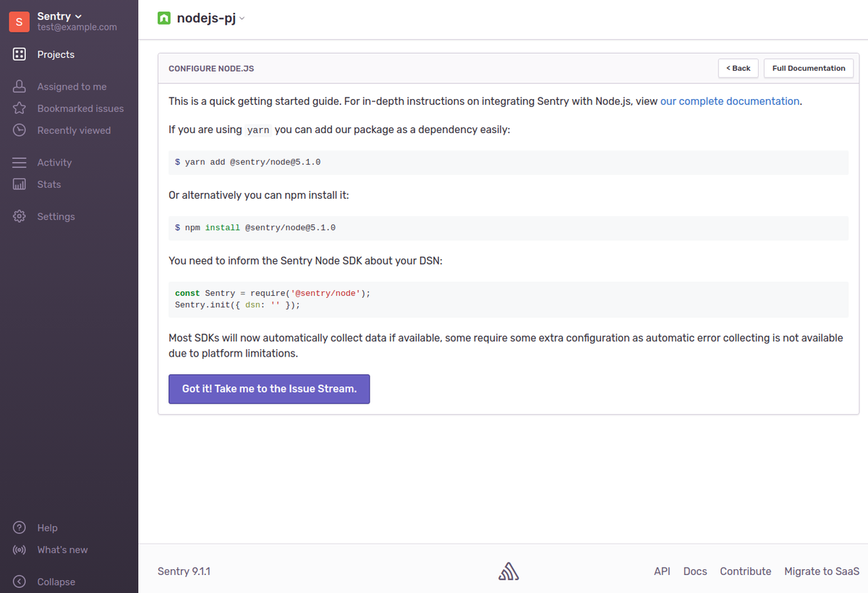This screenshot has height=593, width=868.
Task: Follow the 'our complete documentation' link
Action: 730,101
